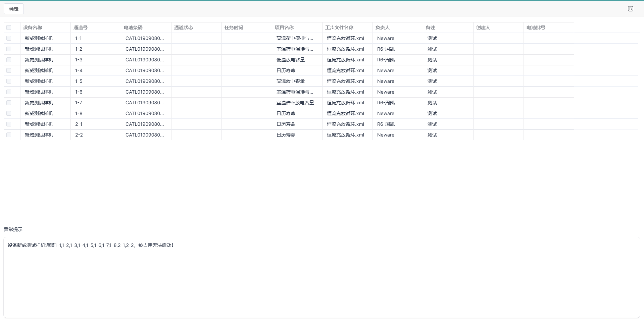Click R6-周凯 owner in row 1-2

386,49
